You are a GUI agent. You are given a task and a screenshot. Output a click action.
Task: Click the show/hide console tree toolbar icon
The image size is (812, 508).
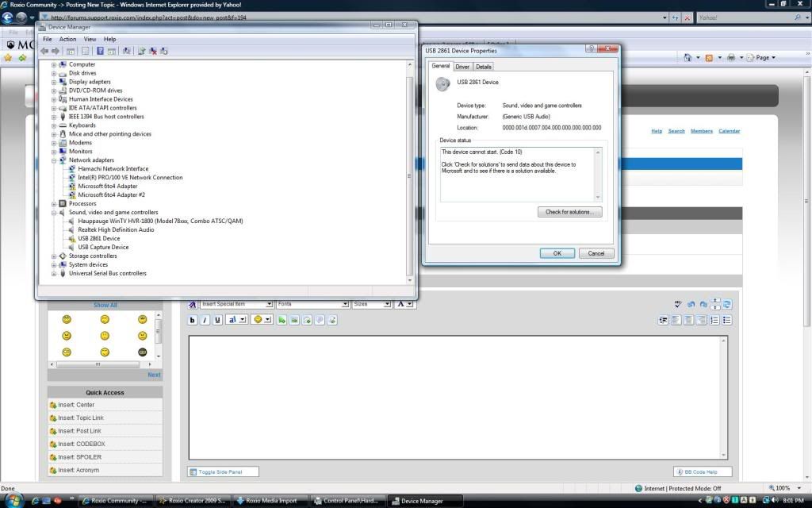click(x=71, y=52)
